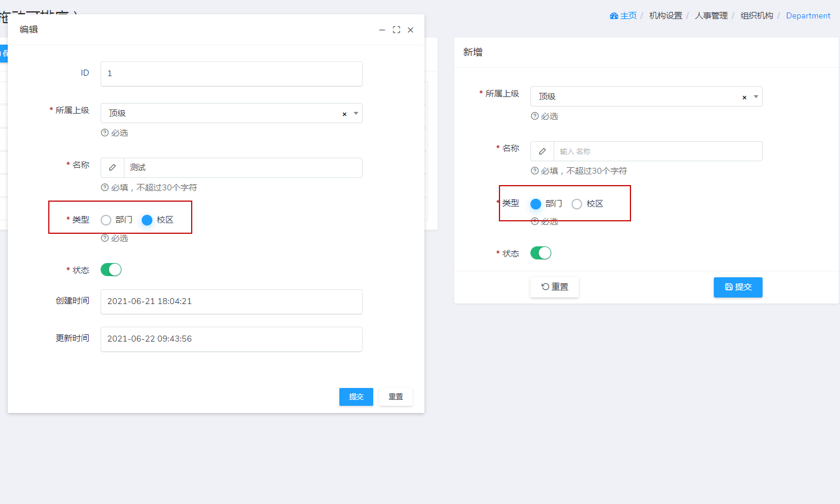
Task: Clear 顶级 selection in 编辑 dialog
Action: pyautogui.click(x=344, y=114)
